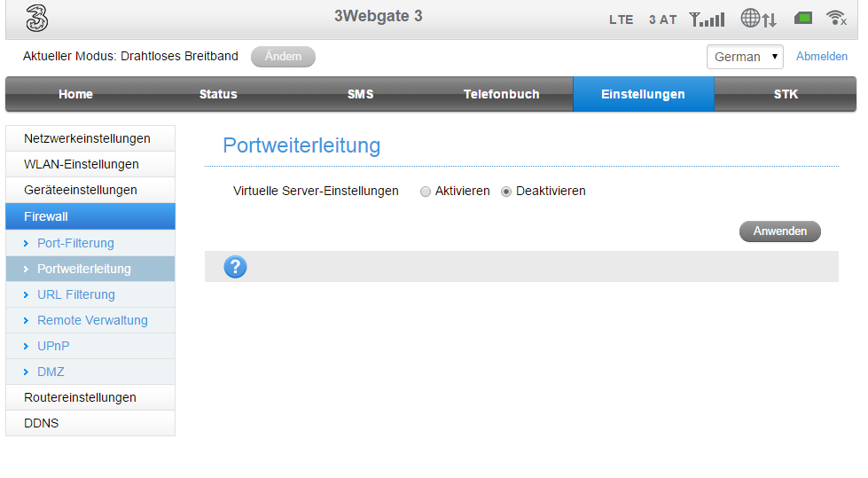The width and height of the screenshot is (868, 478).
Task: Click the 3 brand logo
Action: pyautogui.click(x=36, y=19)
